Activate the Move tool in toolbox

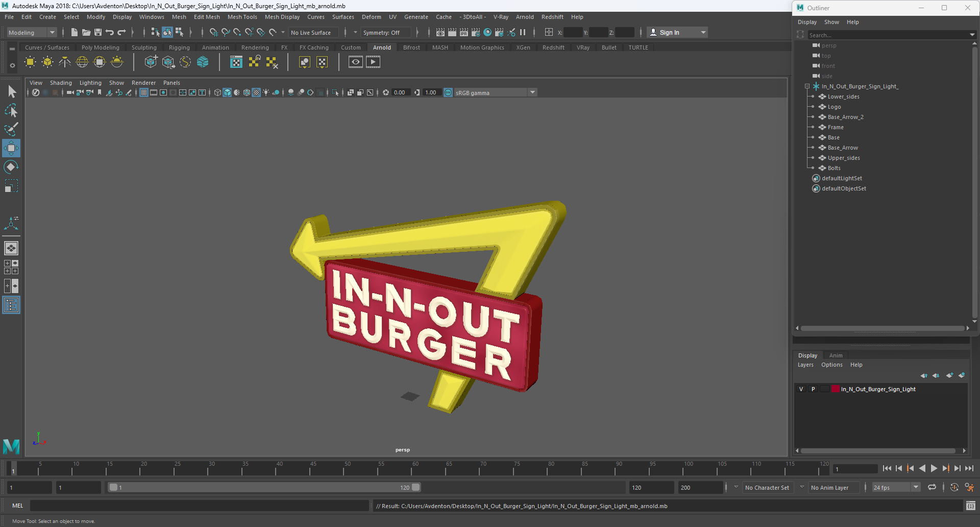click(11, 148)
